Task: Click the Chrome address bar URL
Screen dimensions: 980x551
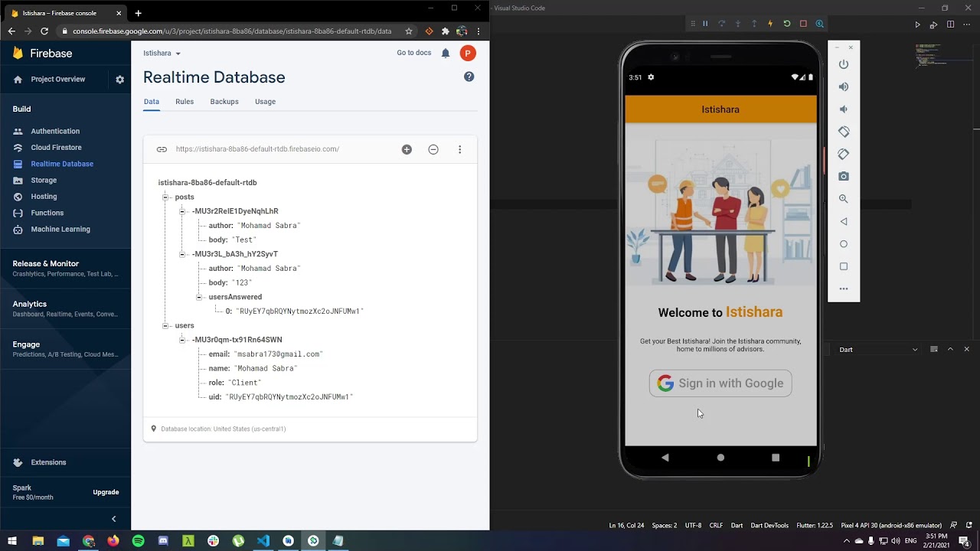Action: [x=232, y=31]
